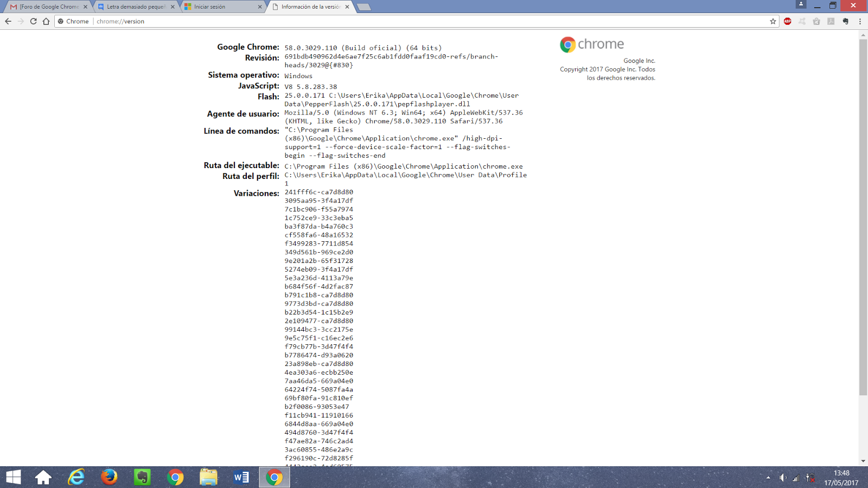Launch Firefox from the taskbar
The width and height of the screenshot is (868, 488).
(109, 477)
